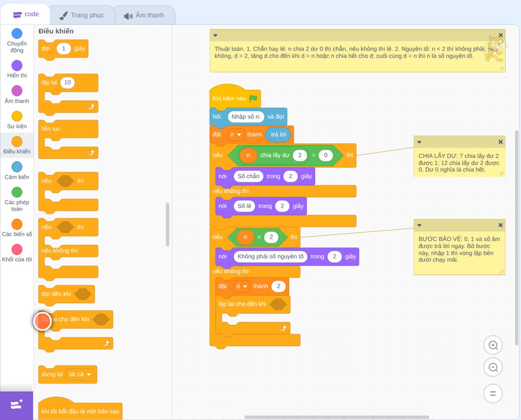This screenshot has height=420, width=521.
Task: Open the Trang phục tab
Action: [x=82, y=15]
